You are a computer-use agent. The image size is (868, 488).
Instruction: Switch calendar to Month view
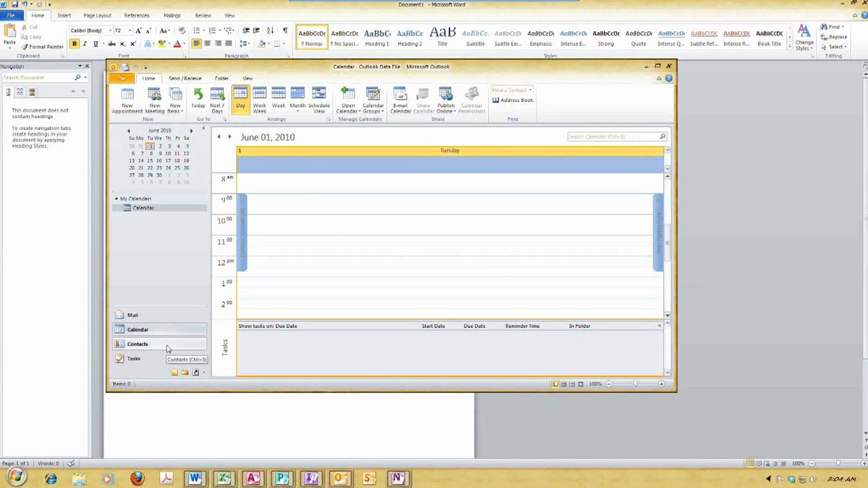pos(297,99)
